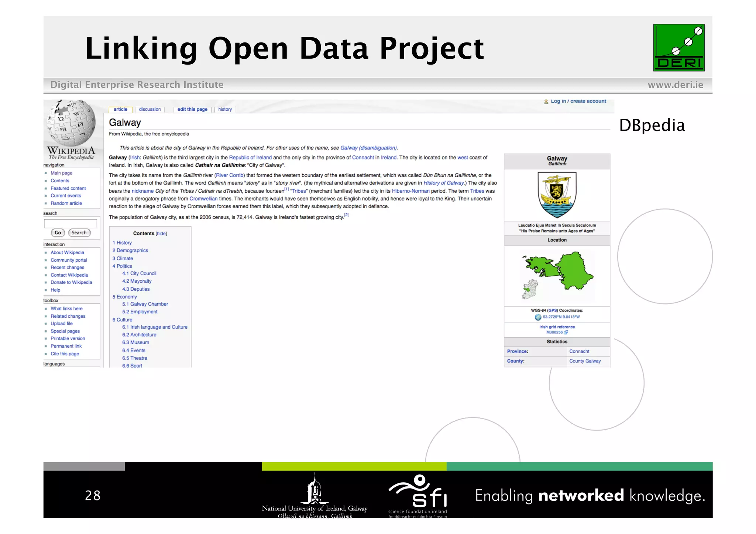The height and width of the screenshot is (534, 756).
Task: Jump to 4.1 City Council
Action: [x=139, y=273]
